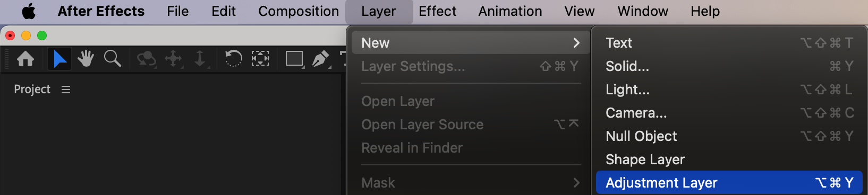Image resolution: width=868 pixels, height=195 pixels.
Task: Switch to the Project panel tab
Action: (32, 90)
